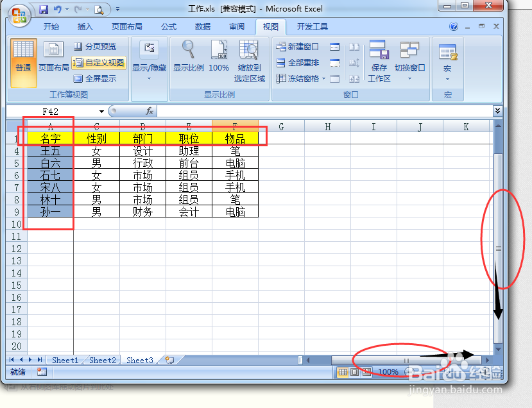The height and width of the screenshot is (408, 532).
Task: Click the vertical scrollbar thumb
Action: [498, 248]
